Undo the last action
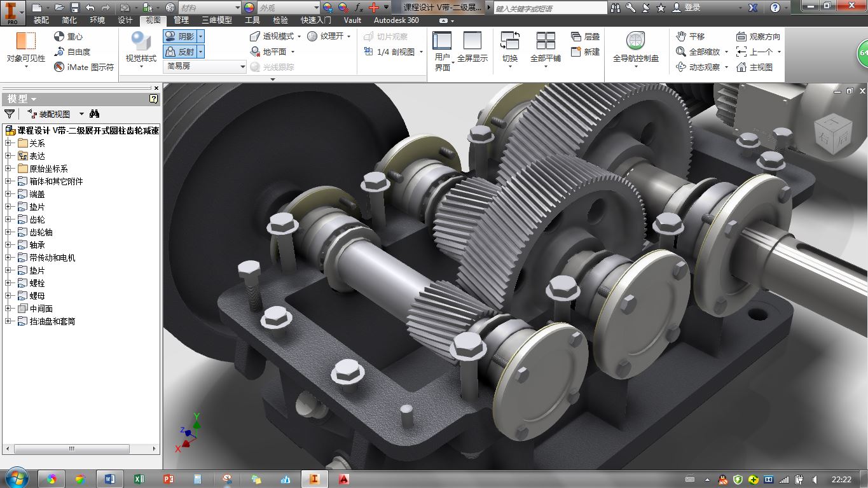868x488 pixels. pyautogui.click(x=90, y=8)
